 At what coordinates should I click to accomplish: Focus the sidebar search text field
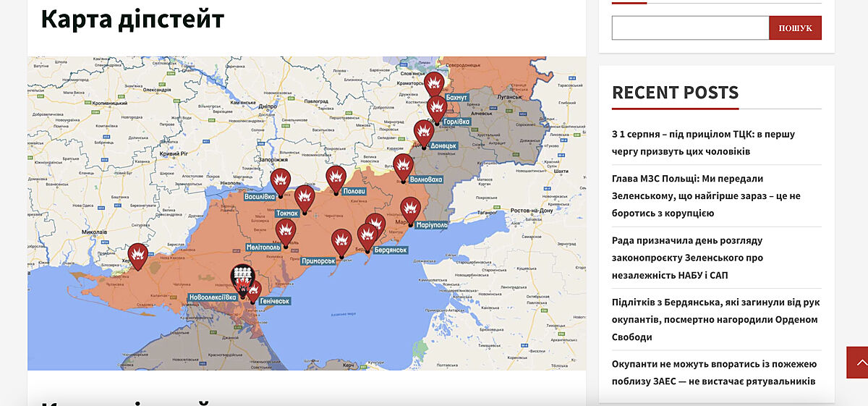click(x=690, y=28)
